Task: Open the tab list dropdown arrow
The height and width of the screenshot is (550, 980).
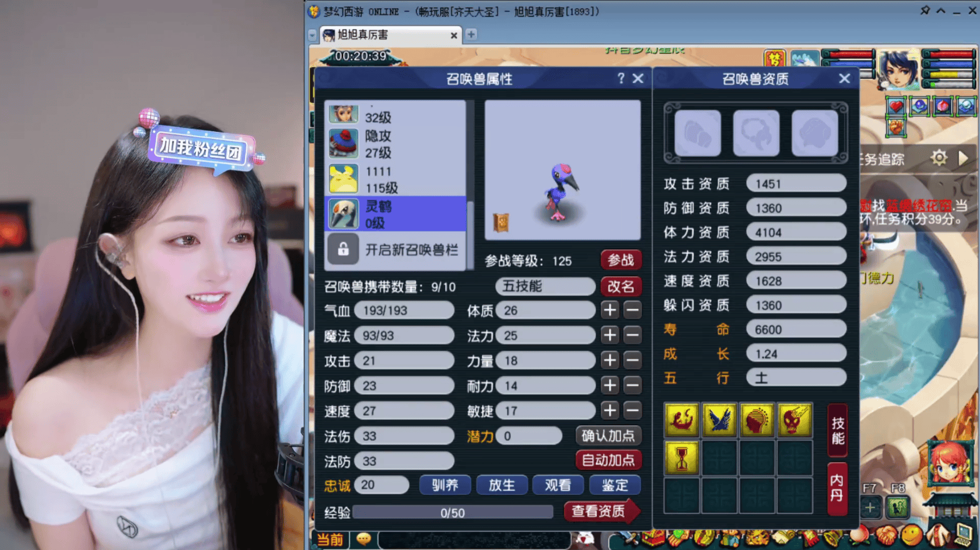Action: click(312, 35)
